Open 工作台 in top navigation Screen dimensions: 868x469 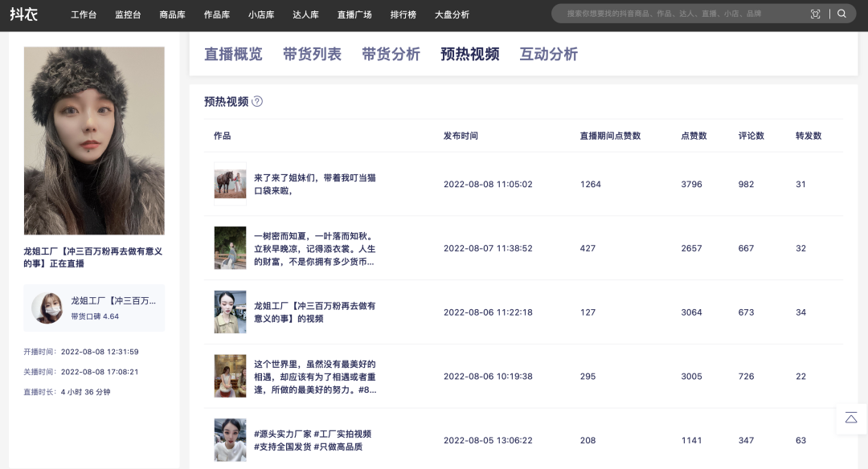coord(84,14)
